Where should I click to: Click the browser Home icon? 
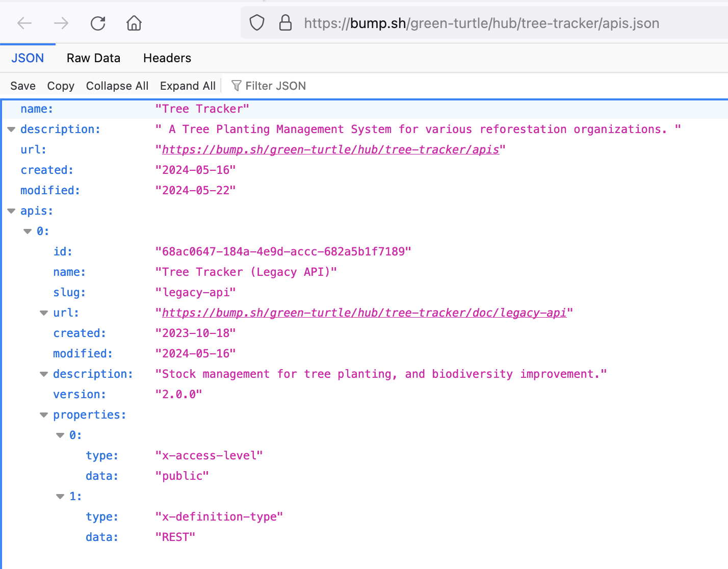tap(134, 23)
